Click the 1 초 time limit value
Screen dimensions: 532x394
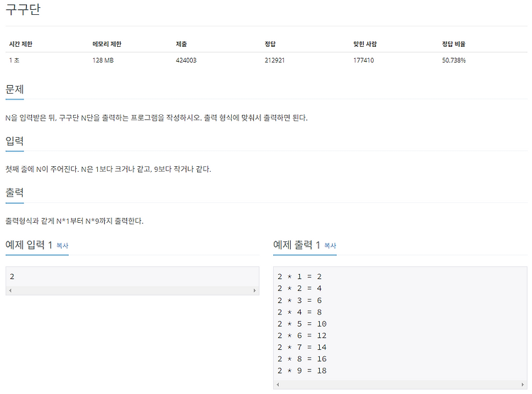(x=14, y=60)
